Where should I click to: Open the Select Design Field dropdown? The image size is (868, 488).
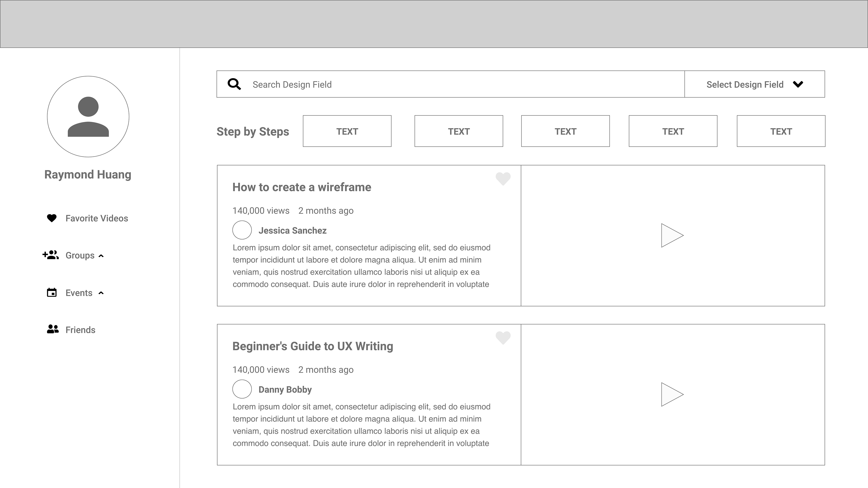click(755, 84)
